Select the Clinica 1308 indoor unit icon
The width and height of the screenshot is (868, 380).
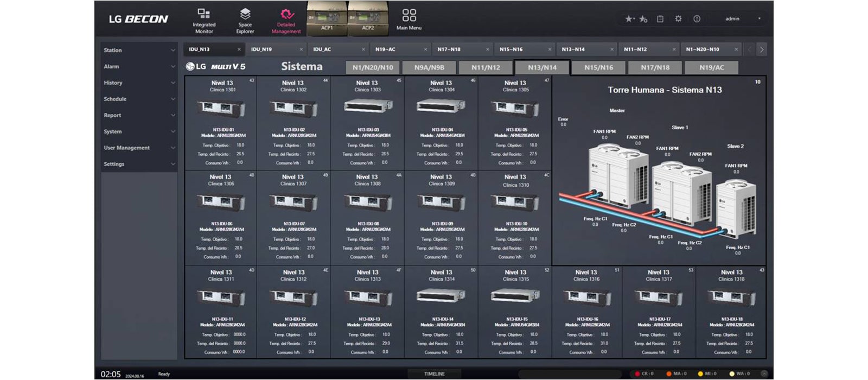[x=368, y=202]
